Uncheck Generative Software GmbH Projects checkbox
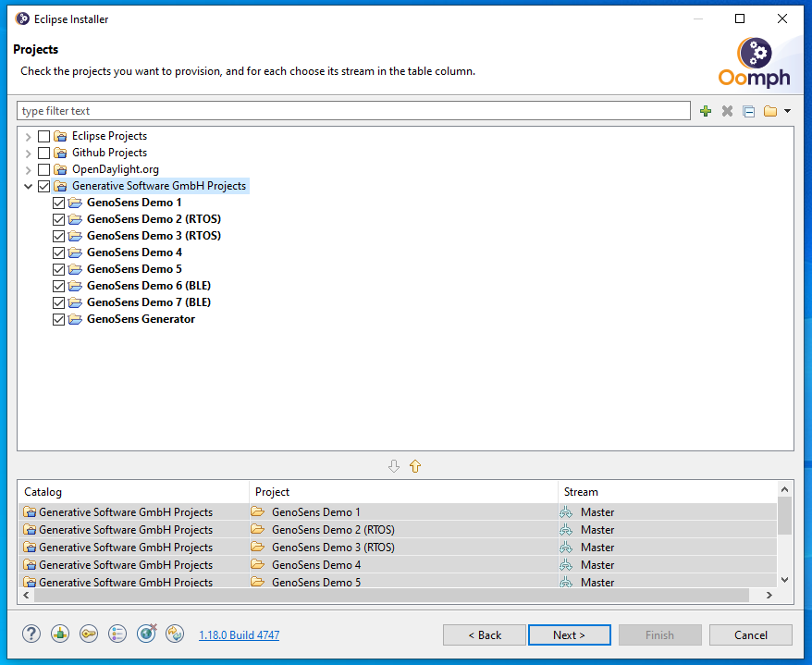The width and height of the screenshot is (812, 665). 44,186
